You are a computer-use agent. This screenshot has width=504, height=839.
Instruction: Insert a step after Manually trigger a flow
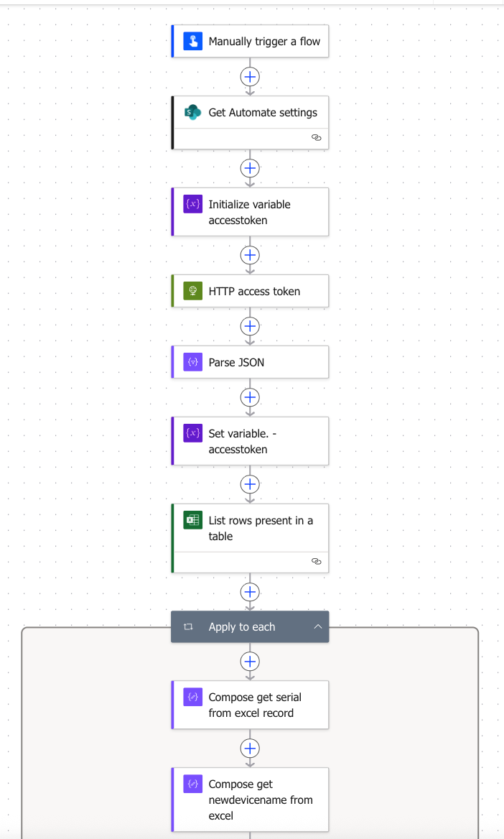click(249, 76)
